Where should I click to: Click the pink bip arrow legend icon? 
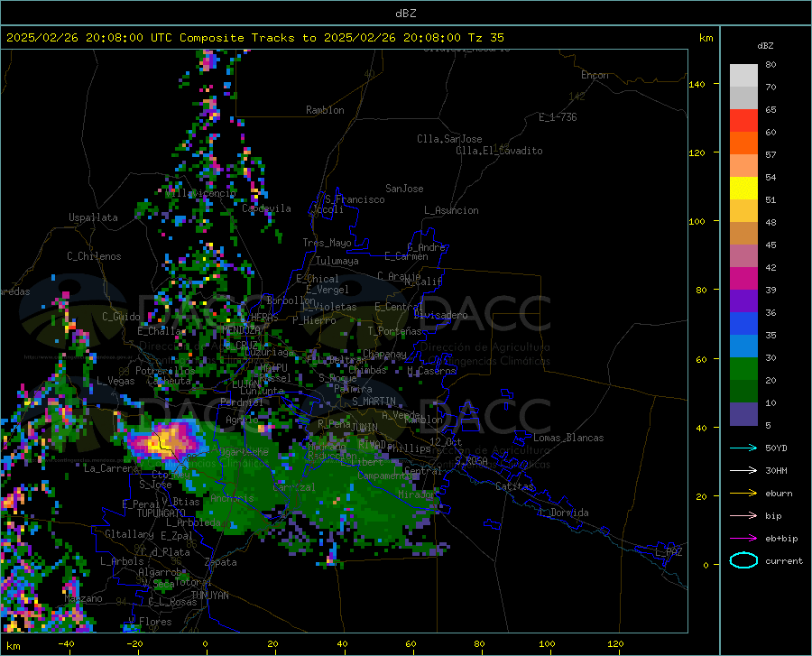[743, 516]
